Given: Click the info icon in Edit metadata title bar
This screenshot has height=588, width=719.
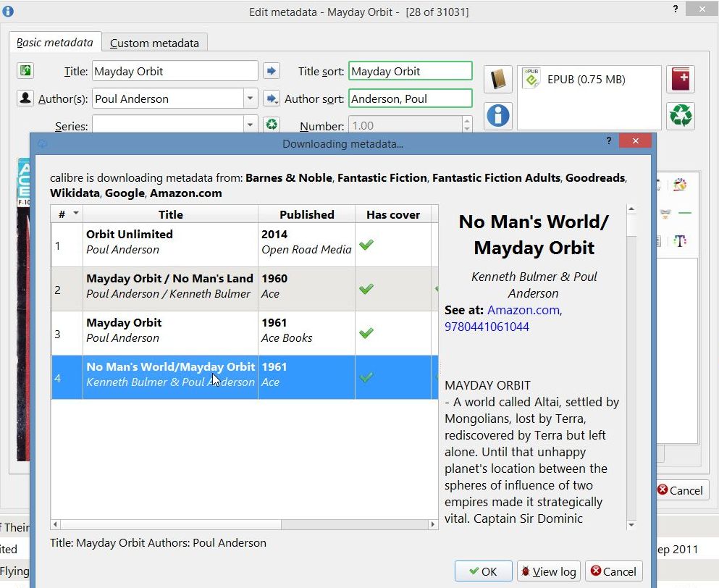Looking at the screenshot, I should pos(8,11).
